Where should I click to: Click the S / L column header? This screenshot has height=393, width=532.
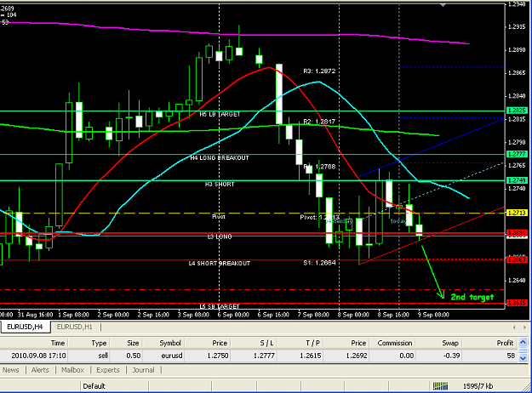click(x=253, y=343)
